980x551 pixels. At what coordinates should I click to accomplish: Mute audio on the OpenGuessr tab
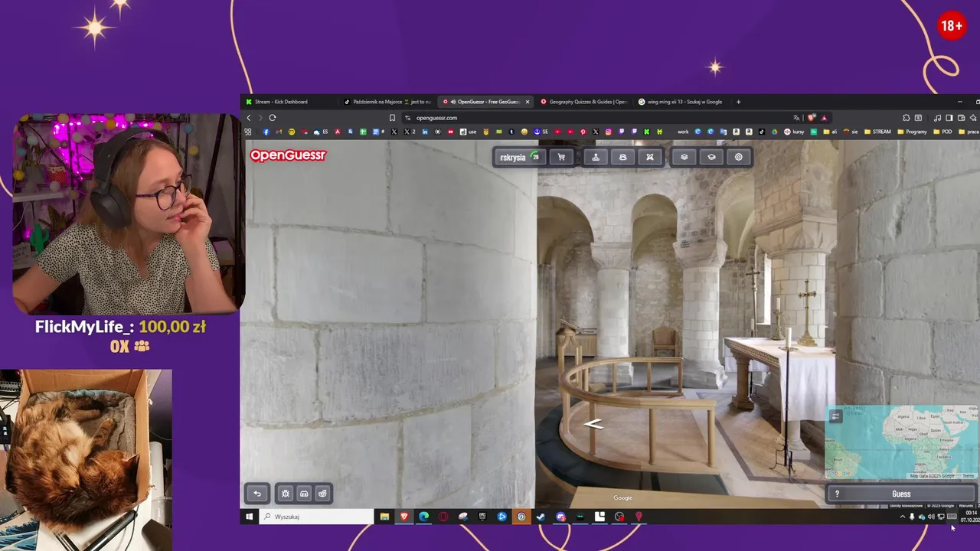point(453,102)
